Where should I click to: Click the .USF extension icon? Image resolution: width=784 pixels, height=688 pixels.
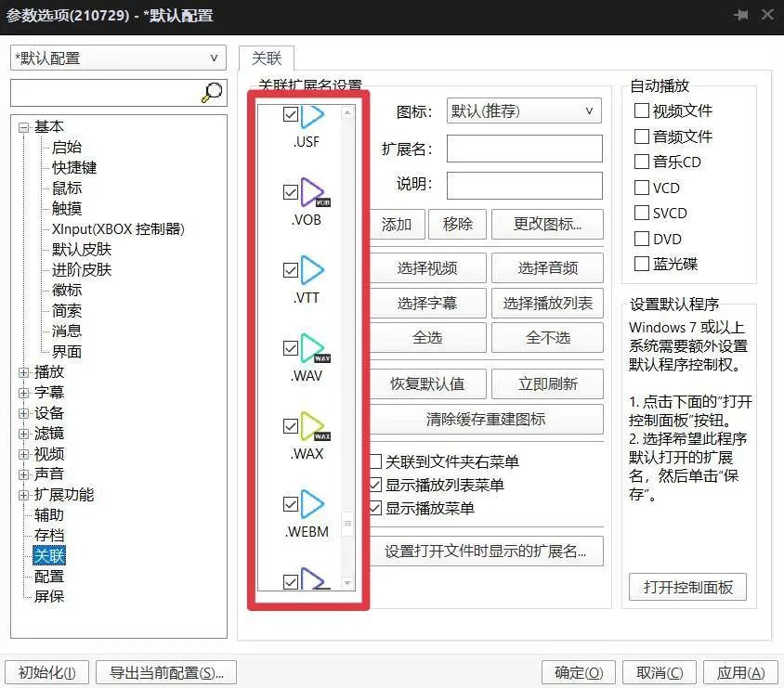tap(311, 116)
